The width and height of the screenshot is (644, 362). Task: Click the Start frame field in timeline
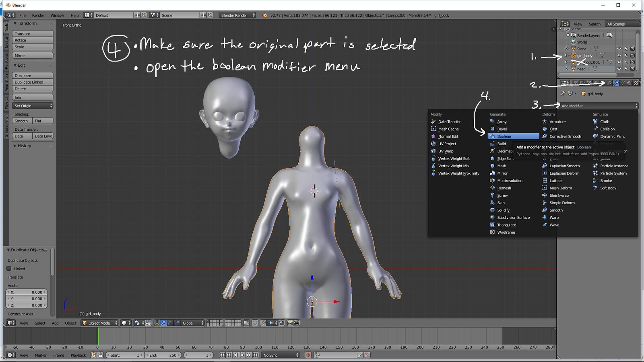[125, 355]
